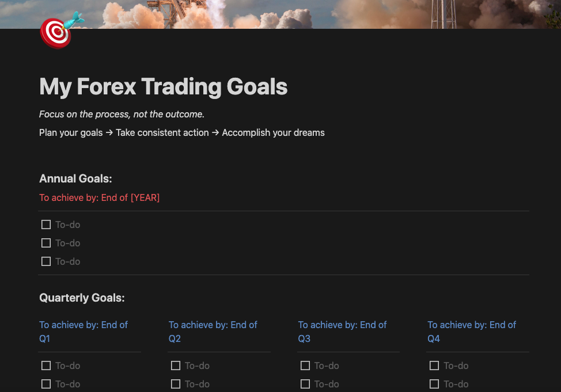Screen dimensions: 561x392
Task: Check the first to-do under Annual Goals
Action: tap(46, 224)
